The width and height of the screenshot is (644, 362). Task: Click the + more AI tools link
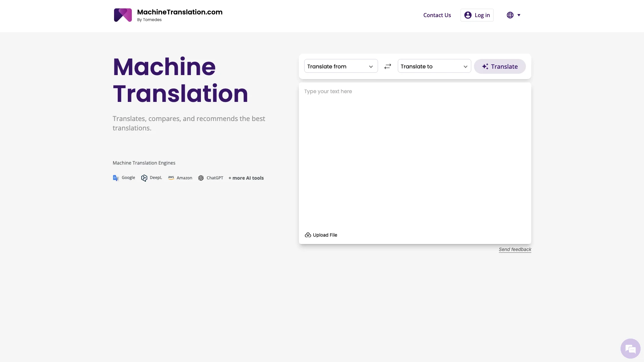click(247, 178)
